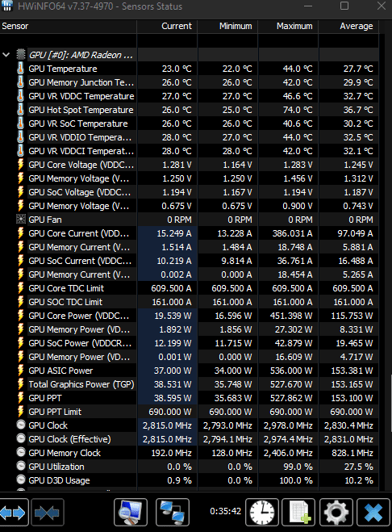Click thermometer icon for GPU VR SoC Temperature
Viewport: 392px width, 532px height.
point(21,124)
